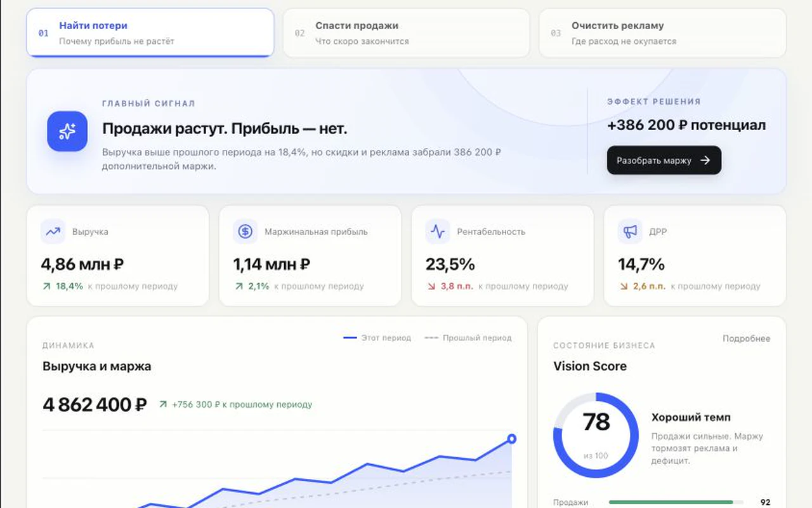
Task: Click the "ЭФФЕКТ РЕШЕНИЯ" label
Action: point(653,102)
